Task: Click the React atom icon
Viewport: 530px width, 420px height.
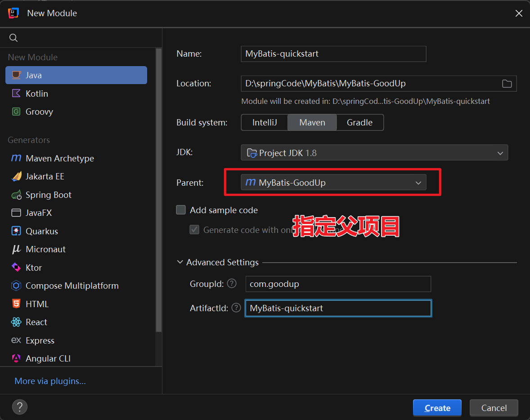Action: click(x=16, y=322)
